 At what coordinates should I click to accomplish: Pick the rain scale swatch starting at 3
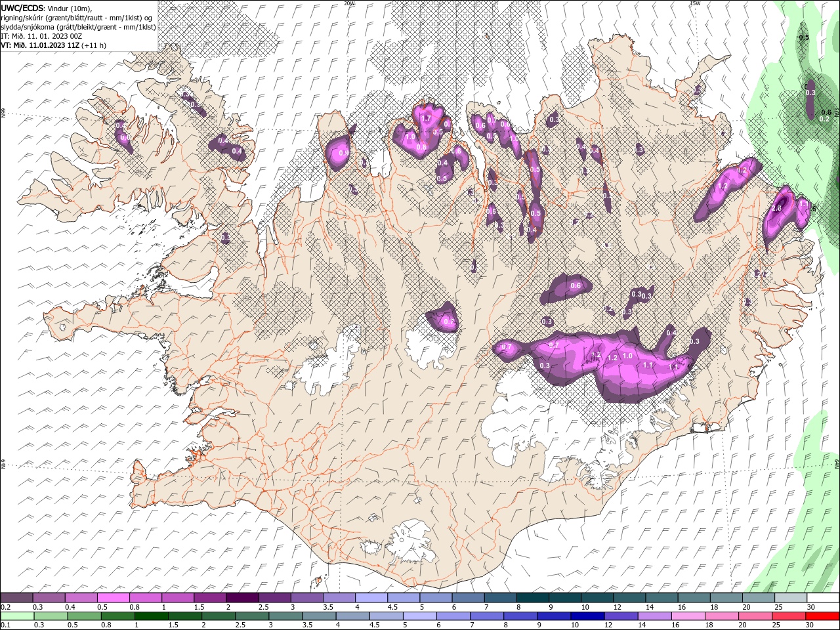[285, 616]
